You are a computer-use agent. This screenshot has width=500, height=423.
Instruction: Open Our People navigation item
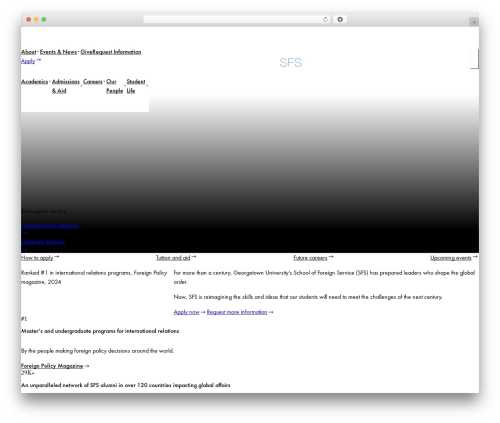pos(115,86)
